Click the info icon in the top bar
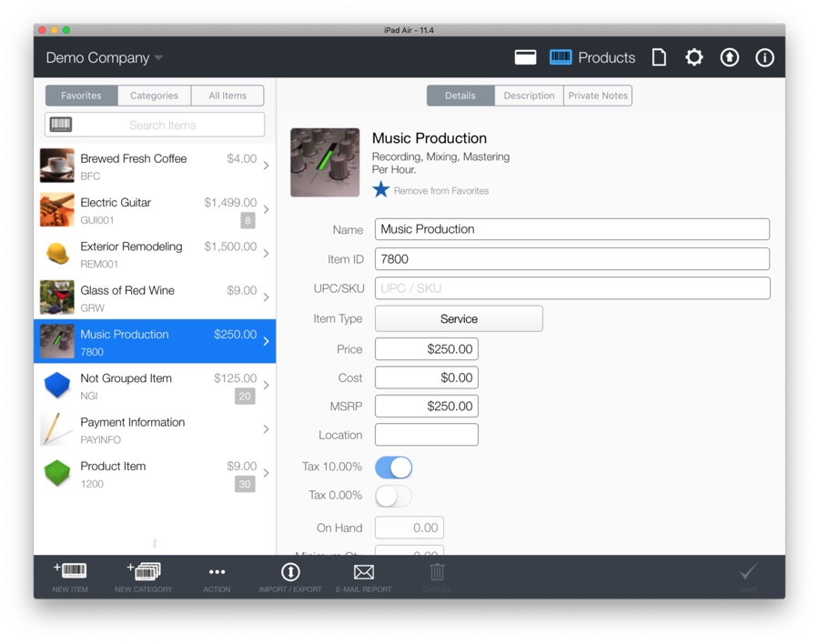819x644 pixels. pyautogui.click(x=764, y=57)
